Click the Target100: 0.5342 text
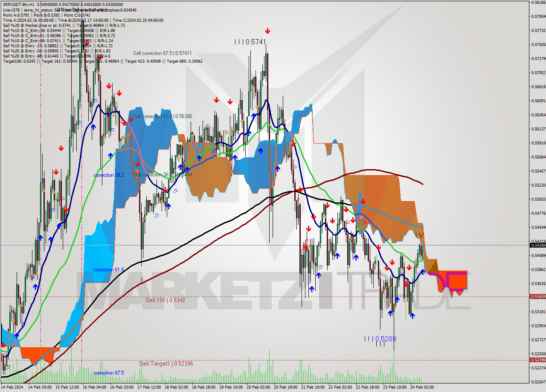Image resolution: width=546 pixels, height=392 pixels. tap(20, 61)
